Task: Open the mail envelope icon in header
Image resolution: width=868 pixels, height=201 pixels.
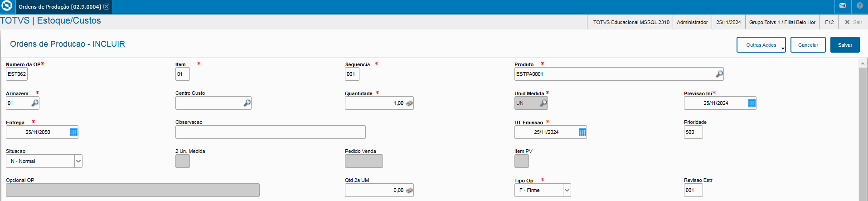Action: [843, 6]
